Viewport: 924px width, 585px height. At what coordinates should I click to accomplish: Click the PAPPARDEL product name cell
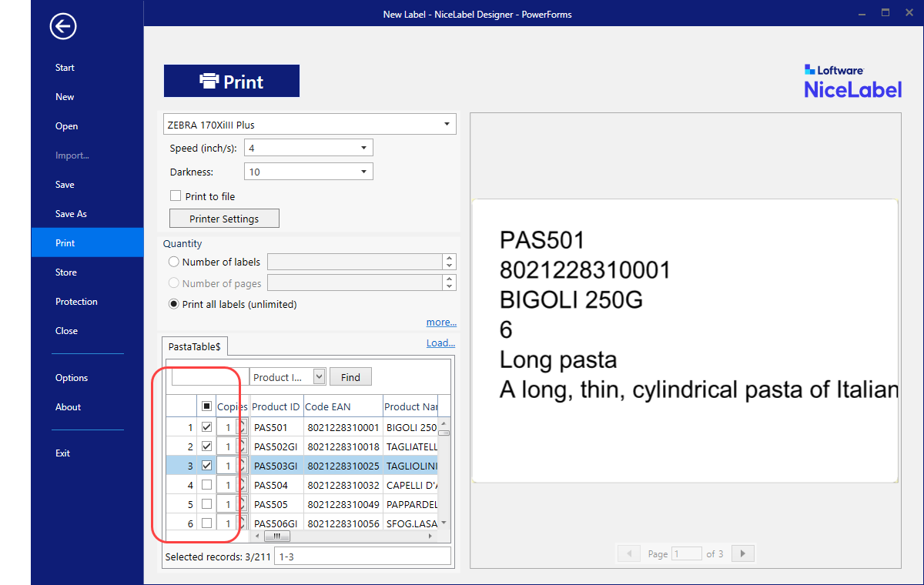(x=410, y=504)
